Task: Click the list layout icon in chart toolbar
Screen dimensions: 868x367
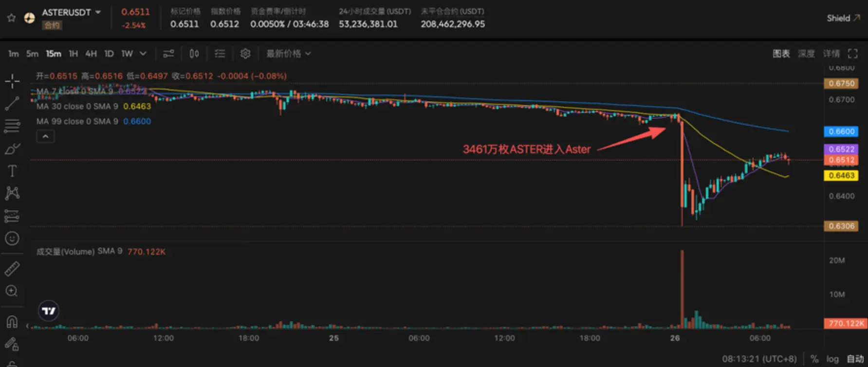Action: click(x=220, y=54)
